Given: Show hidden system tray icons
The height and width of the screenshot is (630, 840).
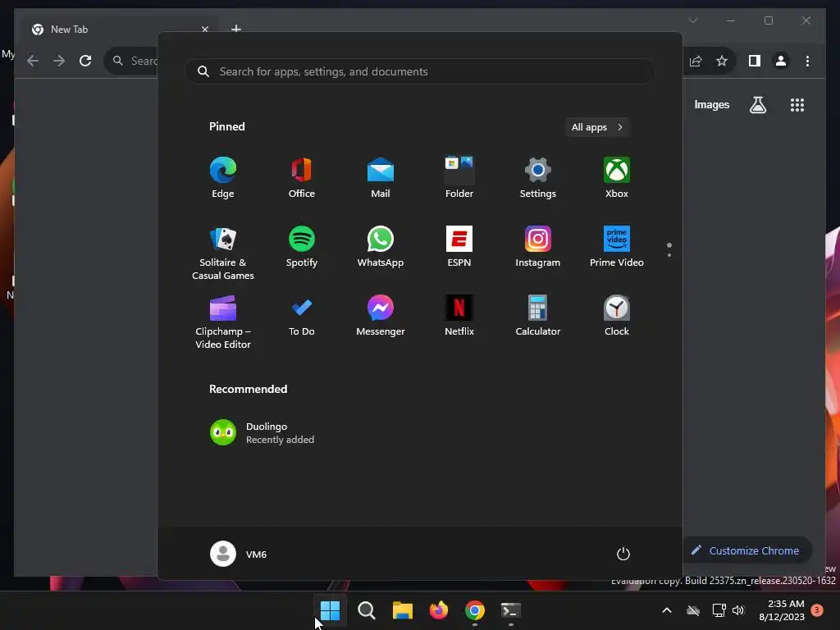Looking at the screenshot, I should [667, 610].
